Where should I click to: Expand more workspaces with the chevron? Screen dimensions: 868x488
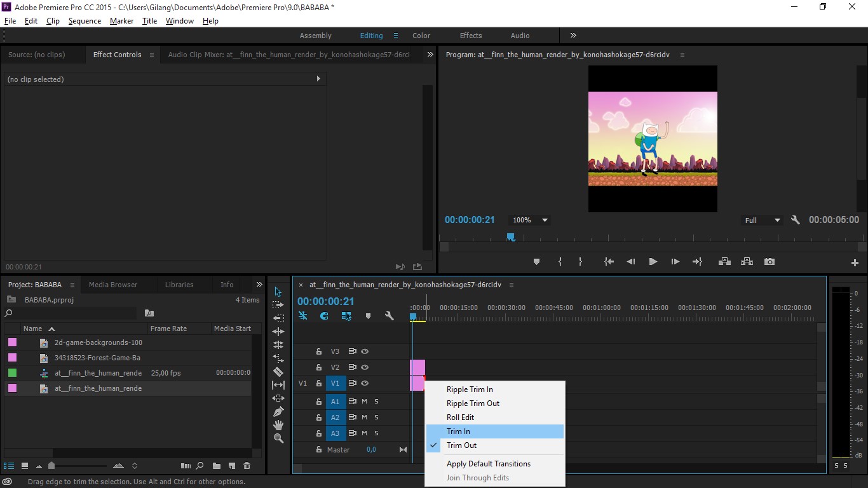(573, 36)
